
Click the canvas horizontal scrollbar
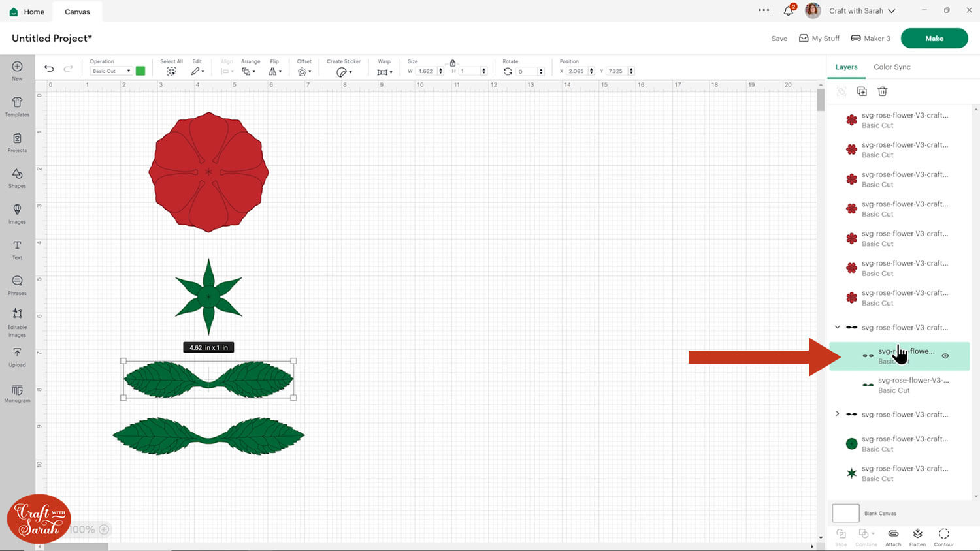[76, 546]
